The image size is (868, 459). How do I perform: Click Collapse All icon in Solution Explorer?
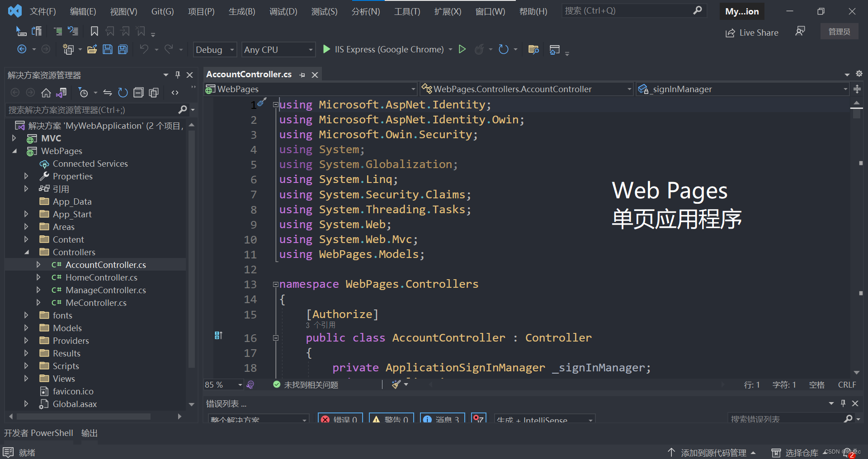138,93
